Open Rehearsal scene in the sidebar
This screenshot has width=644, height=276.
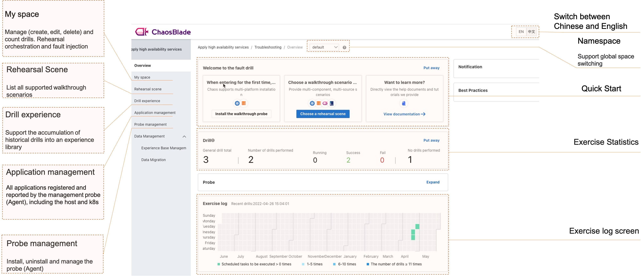[148, 89]
